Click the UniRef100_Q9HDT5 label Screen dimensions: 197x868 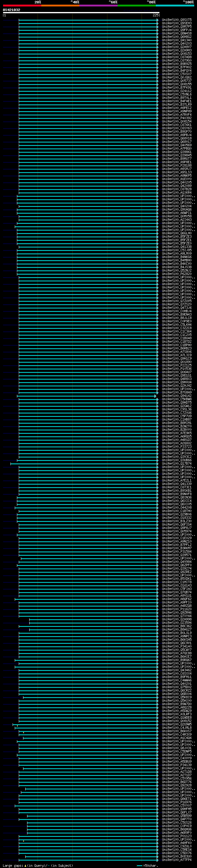(x=177, y=403)
